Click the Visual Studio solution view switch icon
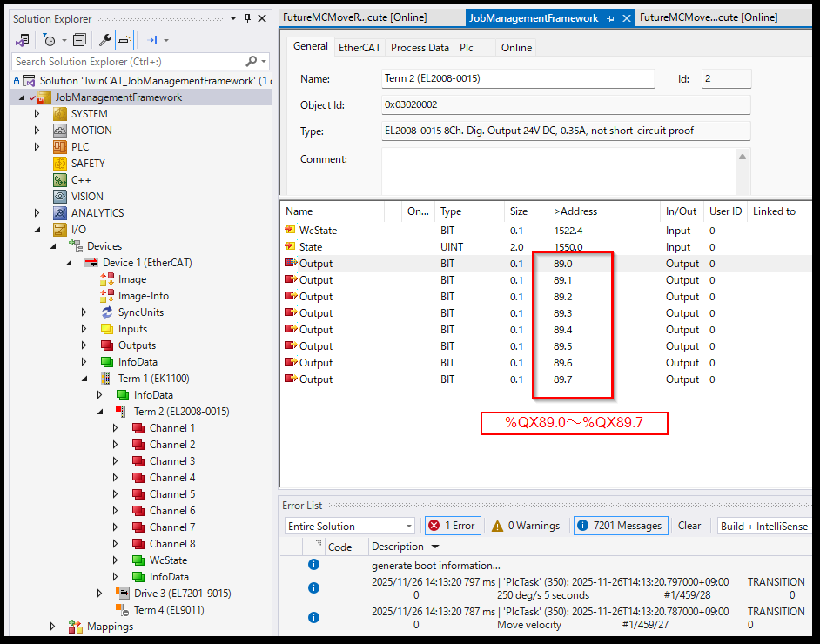820x644 pixels. [x=23, y=40]
